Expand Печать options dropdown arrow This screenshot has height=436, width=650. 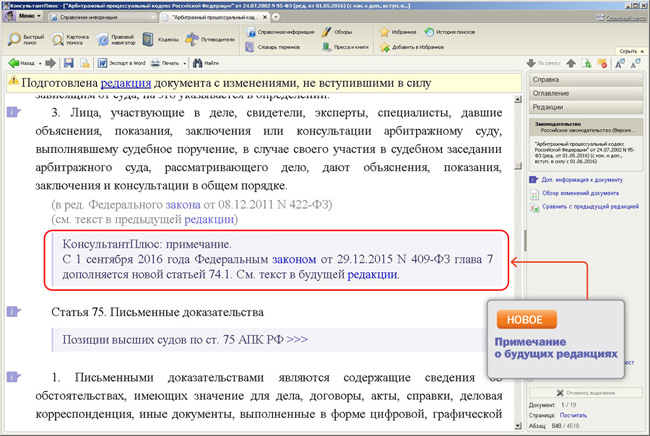pos(184,63)
